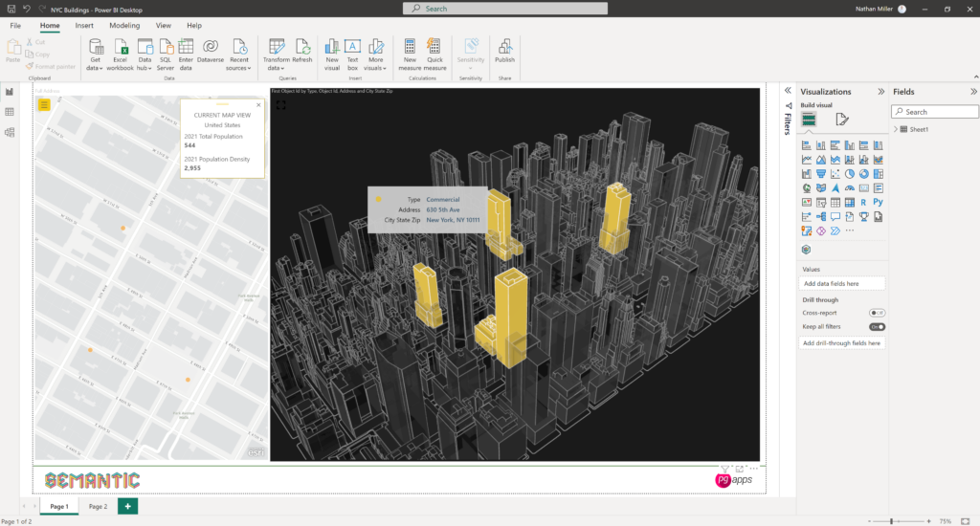
Task: Create a New measure
Action: [410, 55]
